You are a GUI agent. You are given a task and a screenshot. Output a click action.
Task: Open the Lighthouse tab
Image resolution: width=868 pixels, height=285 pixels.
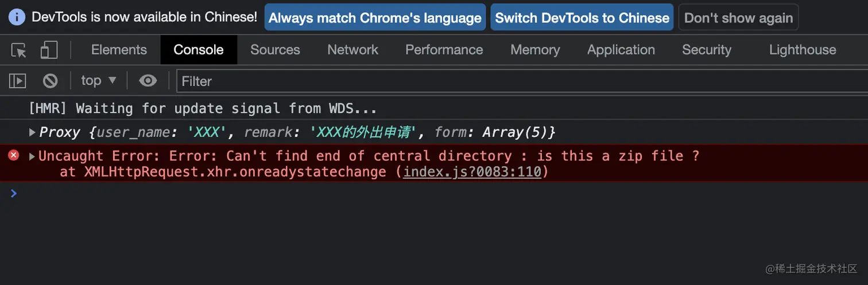802,50
